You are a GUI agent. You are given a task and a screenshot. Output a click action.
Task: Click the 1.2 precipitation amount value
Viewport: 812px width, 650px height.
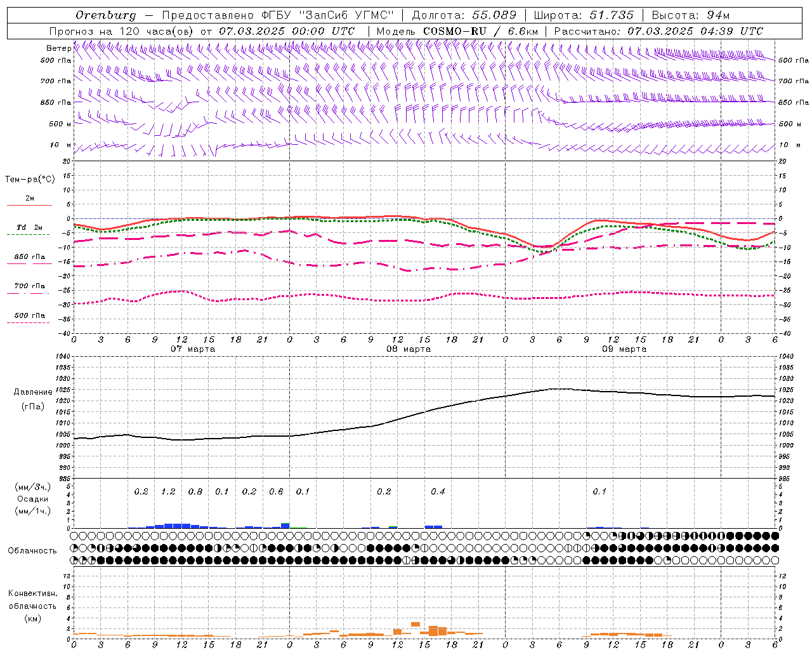(168, 491)
